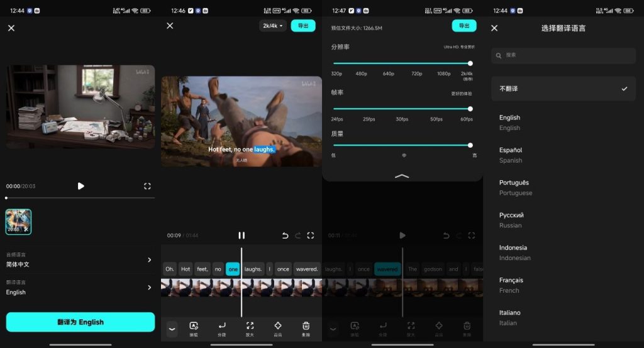Image resolution: width=644 pixels, height=348 pixels.
Task: Pause playback in the subtitle editor
Action: 241,235
